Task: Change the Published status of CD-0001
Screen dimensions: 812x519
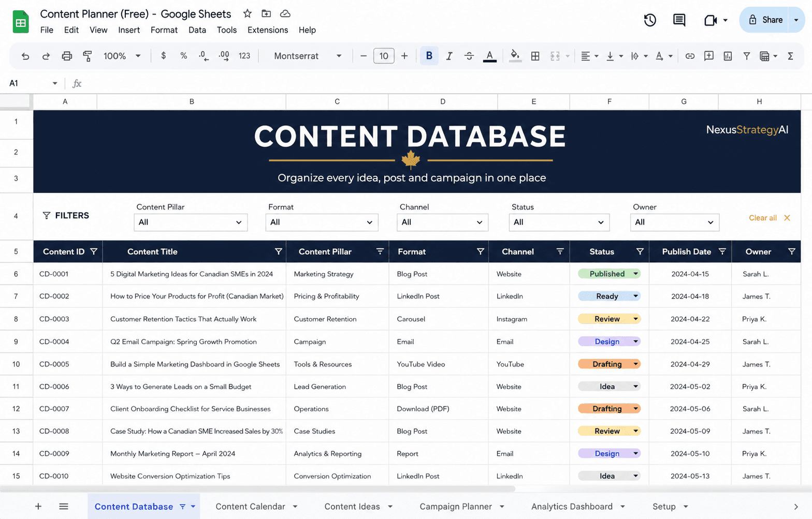Action: click(x=609, y=274)
